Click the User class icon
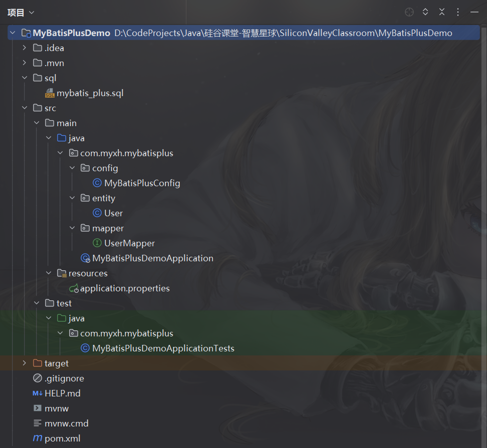The height and width of the screenshot is (448, 487). (x=97, y=213)
